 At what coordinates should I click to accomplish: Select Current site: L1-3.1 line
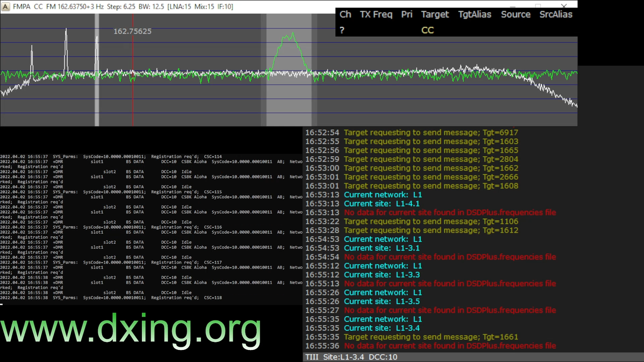pos(362,248)
